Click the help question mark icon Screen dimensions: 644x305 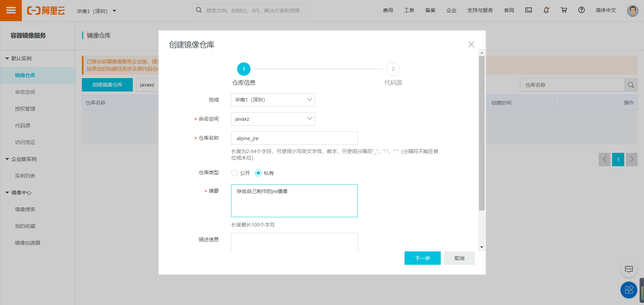pos(581,10)
